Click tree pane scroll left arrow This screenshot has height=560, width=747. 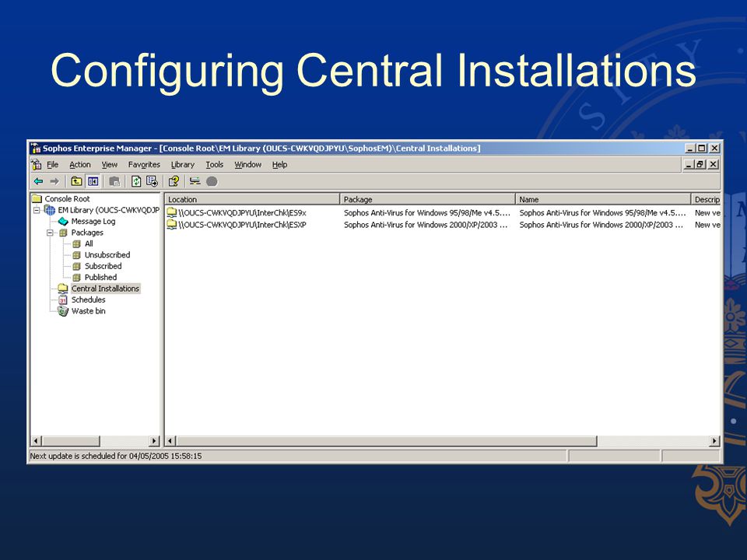pyautogui.click(x=36, y=441)
